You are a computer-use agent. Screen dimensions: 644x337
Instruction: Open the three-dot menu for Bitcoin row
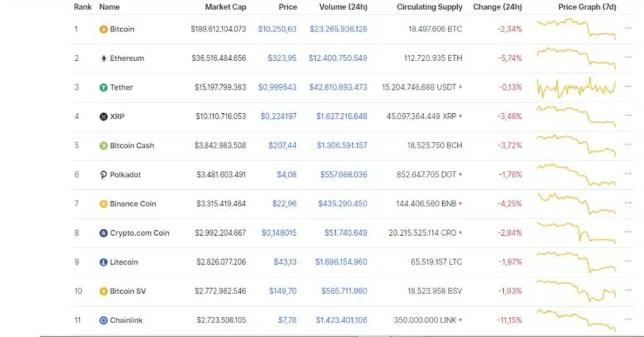click(x=628, y=28)
